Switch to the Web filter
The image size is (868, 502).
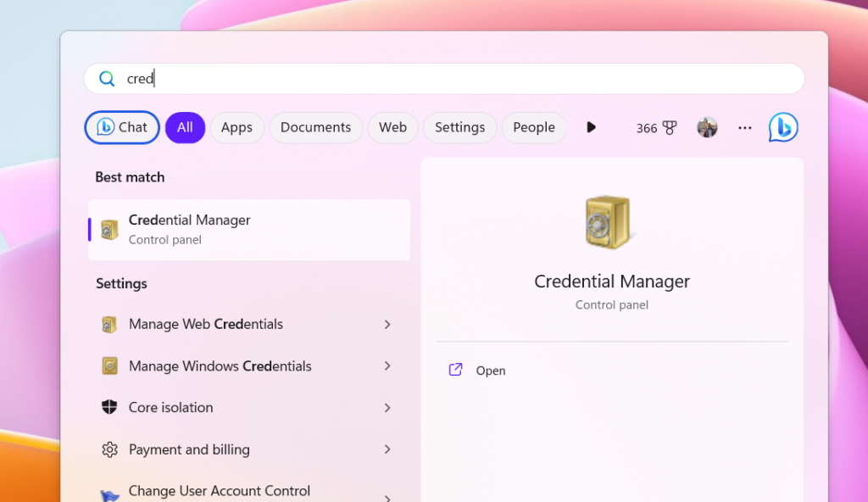coord(393,127)
